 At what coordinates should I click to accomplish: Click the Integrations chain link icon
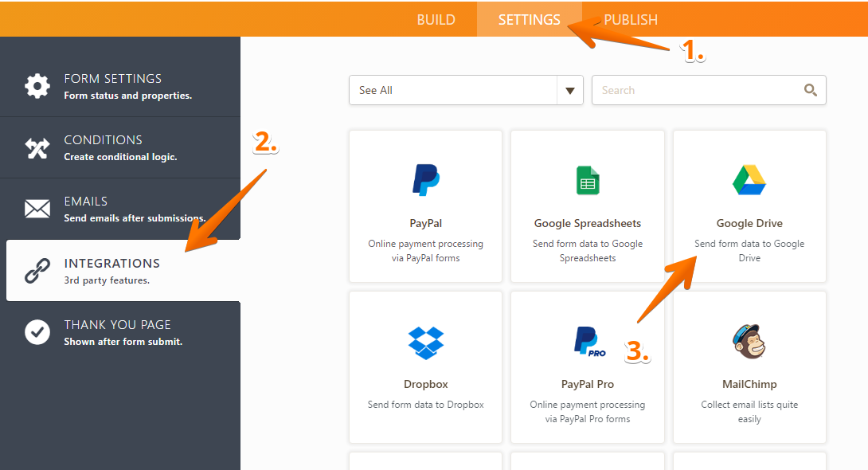tap(37, 271)
